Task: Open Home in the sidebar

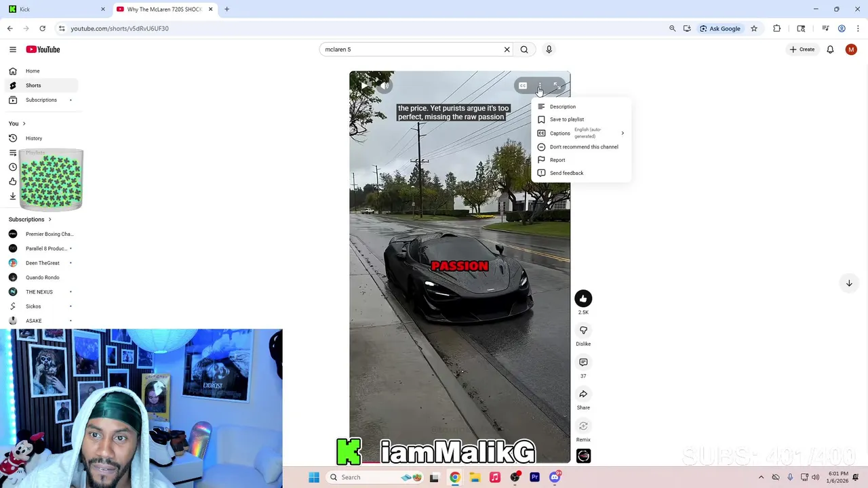Action: tap(41, 71)
